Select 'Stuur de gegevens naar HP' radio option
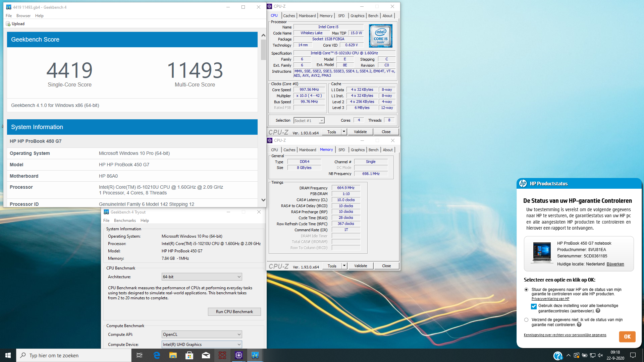 [x=526, y=290]
